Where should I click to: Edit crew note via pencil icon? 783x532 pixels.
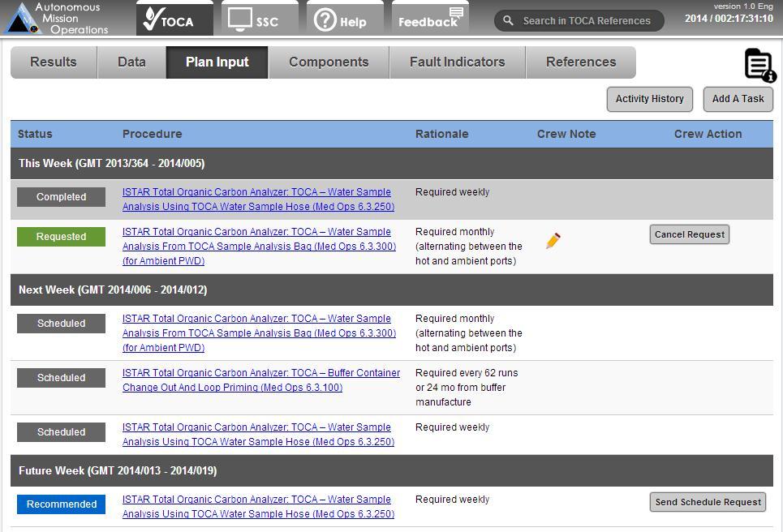pos(553,241)
